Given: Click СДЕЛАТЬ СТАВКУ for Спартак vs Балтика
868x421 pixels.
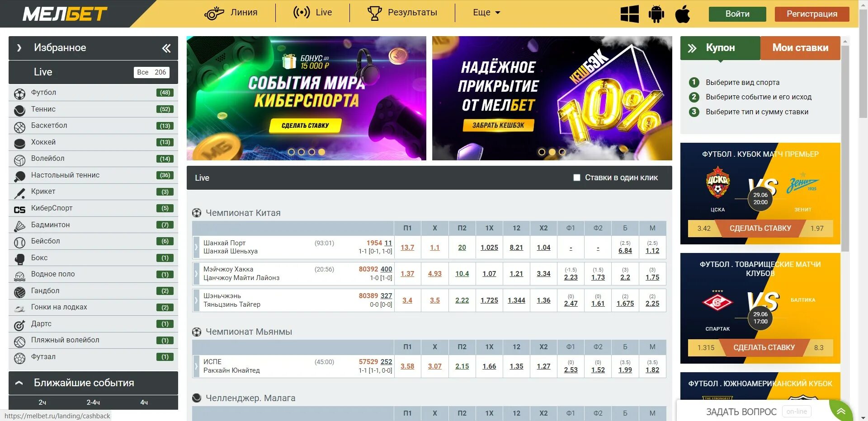Looking at the screenshot, I should pos(764,348).
